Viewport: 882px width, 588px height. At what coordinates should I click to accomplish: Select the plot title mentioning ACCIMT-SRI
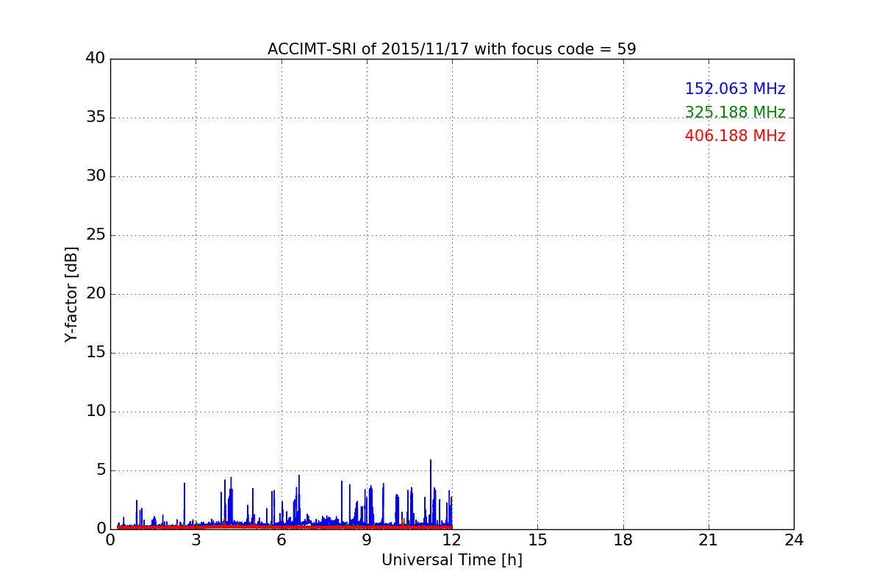point(451,49)
